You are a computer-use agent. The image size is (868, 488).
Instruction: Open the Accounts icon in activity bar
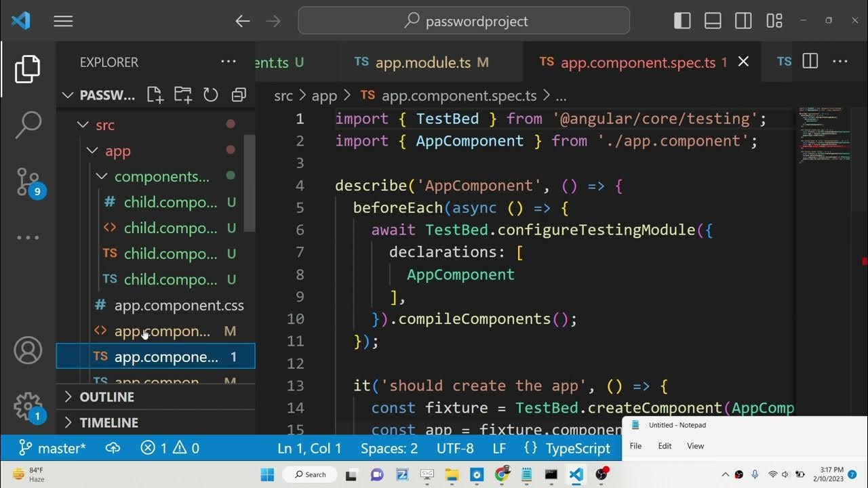tap(28, 350)
